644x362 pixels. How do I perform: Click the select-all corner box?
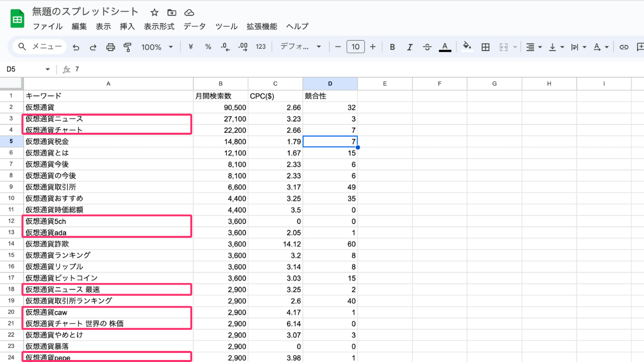[11, 83]
